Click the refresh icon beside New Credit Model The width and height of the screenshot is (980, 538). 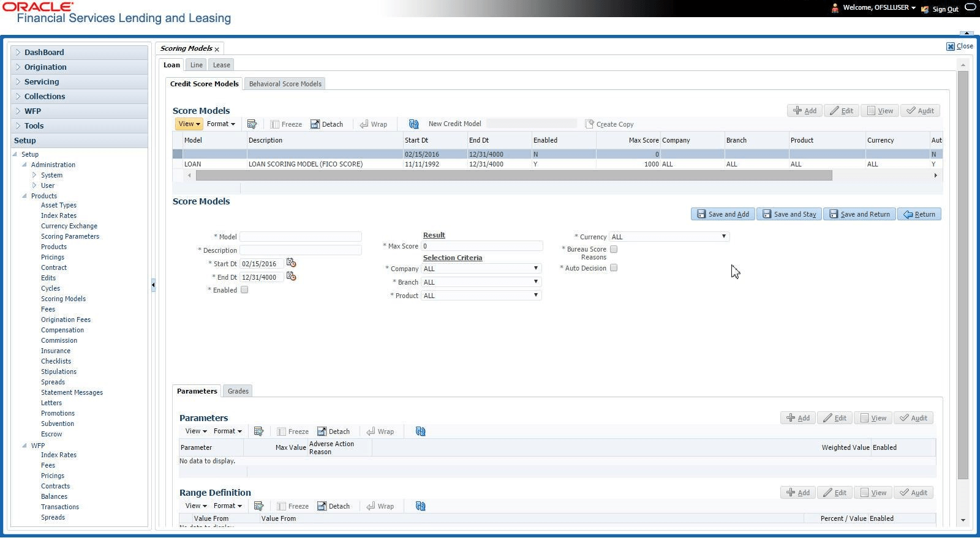click(413, 124)
